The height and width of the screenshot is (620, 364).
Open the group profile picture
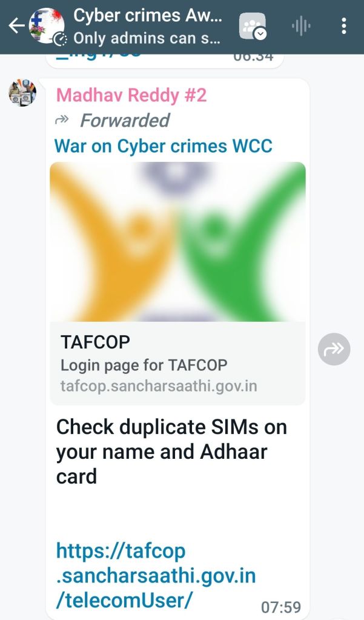(x=46, y=25)
